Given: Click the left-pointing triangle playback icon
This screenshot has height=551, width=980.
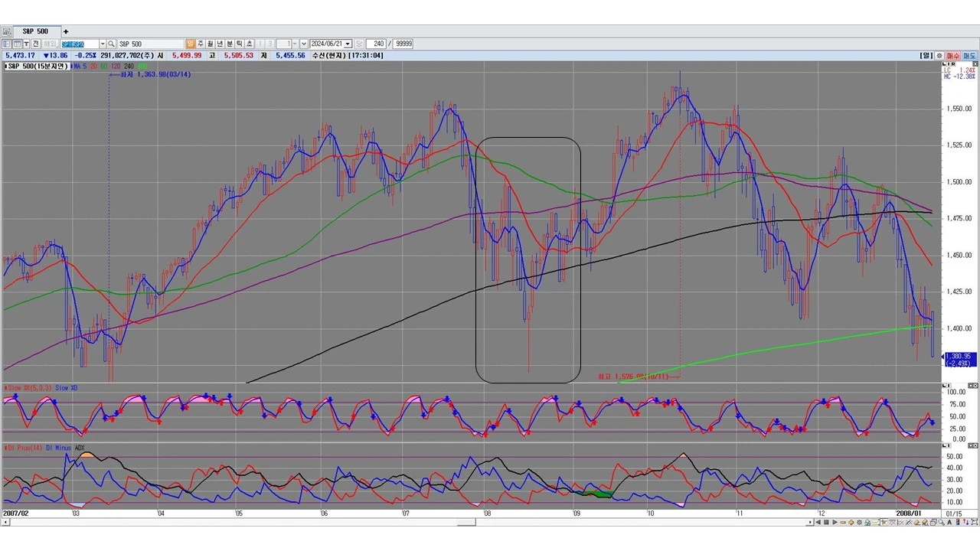Looking at the screenshot, I should [818, 522].
